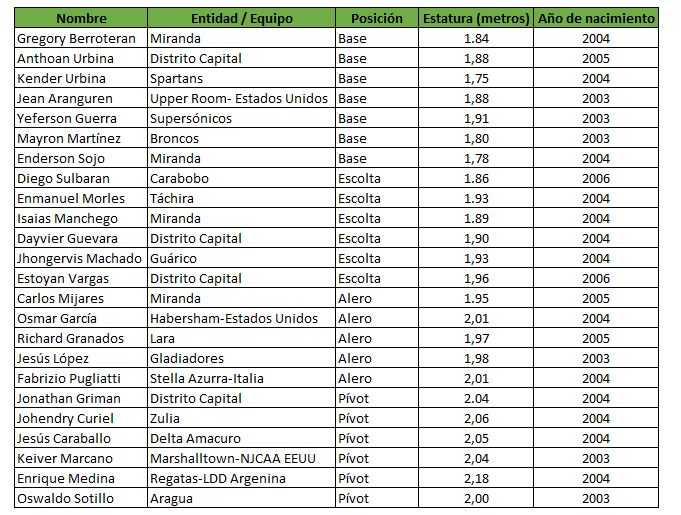Select the Supersónicos team cell

[x=241, y=118]
